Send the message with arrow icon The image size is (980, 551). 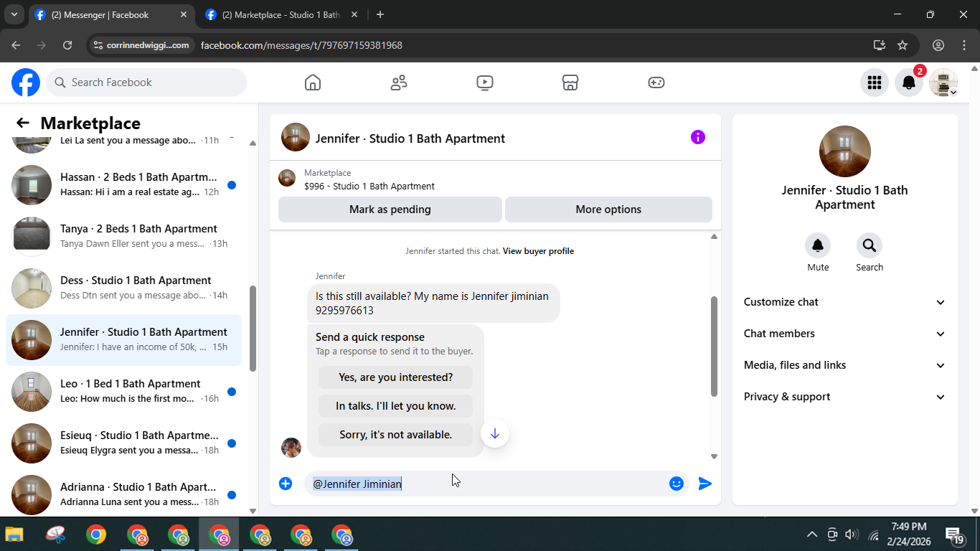(705, 484)
